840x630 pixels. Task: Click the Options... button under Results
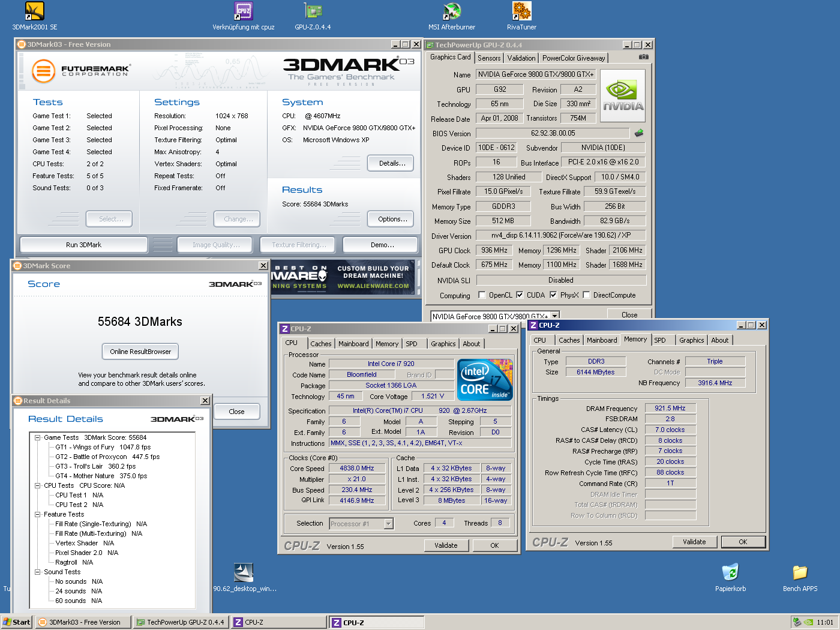click(x=391, y=219)
